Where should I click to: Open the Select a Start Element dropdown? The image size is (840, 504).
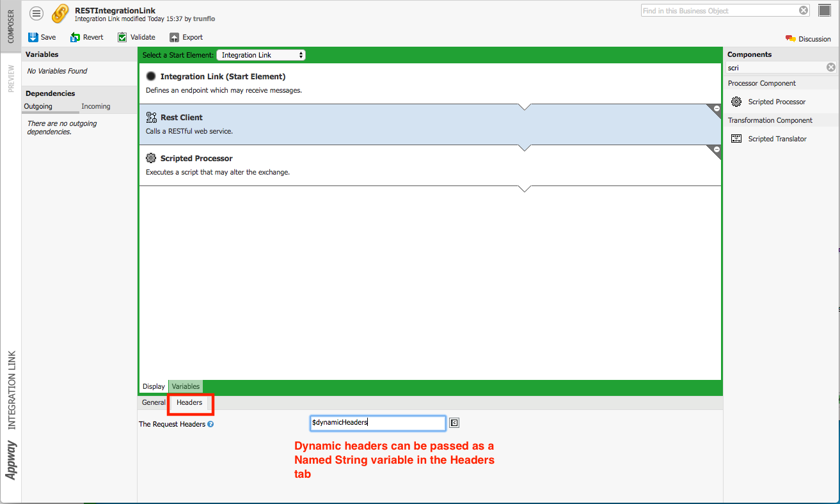pyautogui.click(x=261, y=55)
